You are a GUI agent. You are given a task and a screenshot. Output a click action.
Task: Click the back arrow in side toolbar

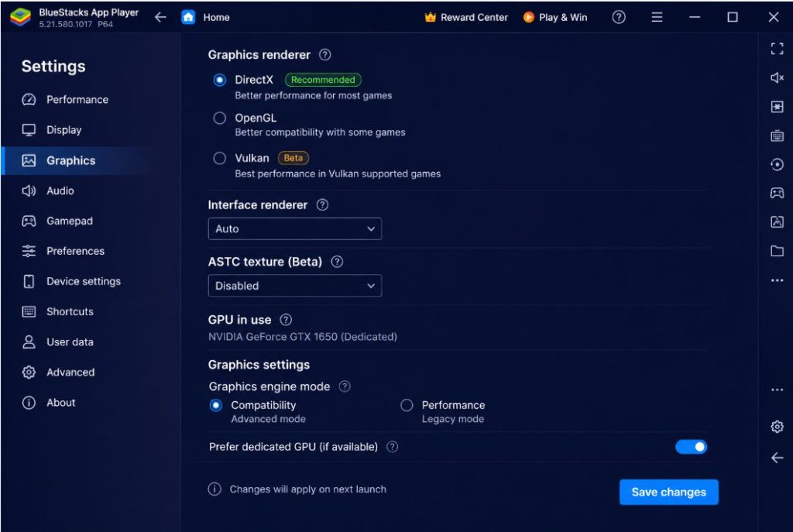click(777, 458)
